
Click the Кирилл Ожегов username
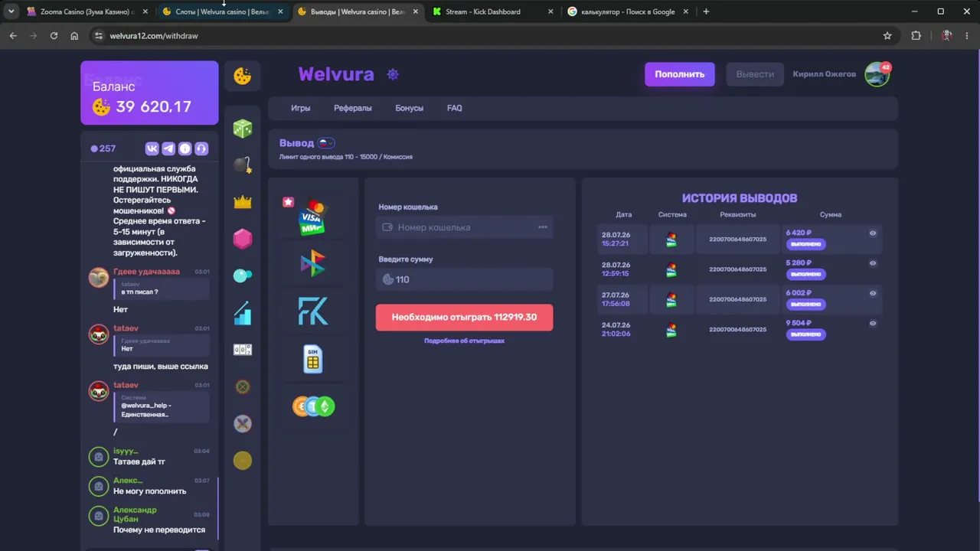click(x=825, y=74)
